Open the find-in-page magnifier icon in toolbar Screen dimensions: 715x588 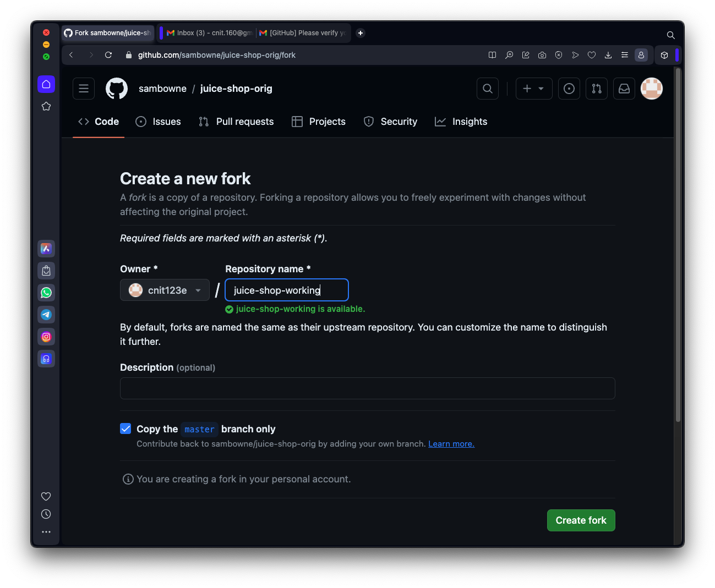pyautogui.click(x=509, y=55)
